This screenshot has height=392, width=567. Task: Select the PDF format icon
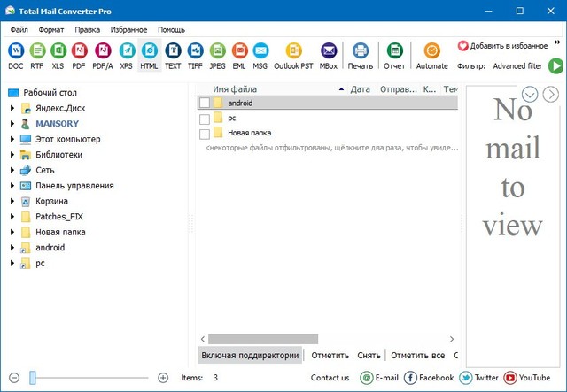click(x=81, y=51)
